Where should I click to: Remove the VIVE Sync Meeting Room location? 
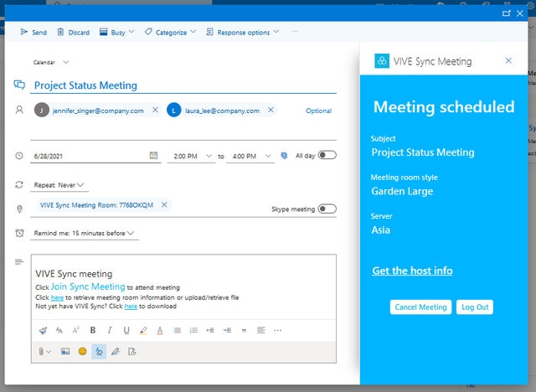pos(164,204)
